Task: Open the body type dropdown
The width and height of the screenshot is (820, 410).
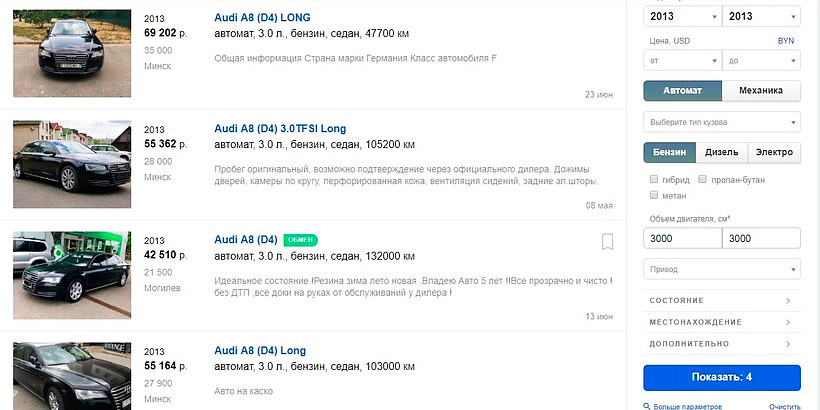Action: click(x=721, y=122)
